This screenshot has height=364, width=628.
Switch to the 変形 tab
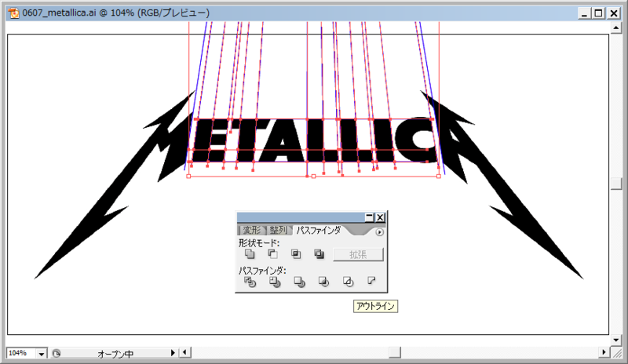pyautogui.click(x=251, y=231)
